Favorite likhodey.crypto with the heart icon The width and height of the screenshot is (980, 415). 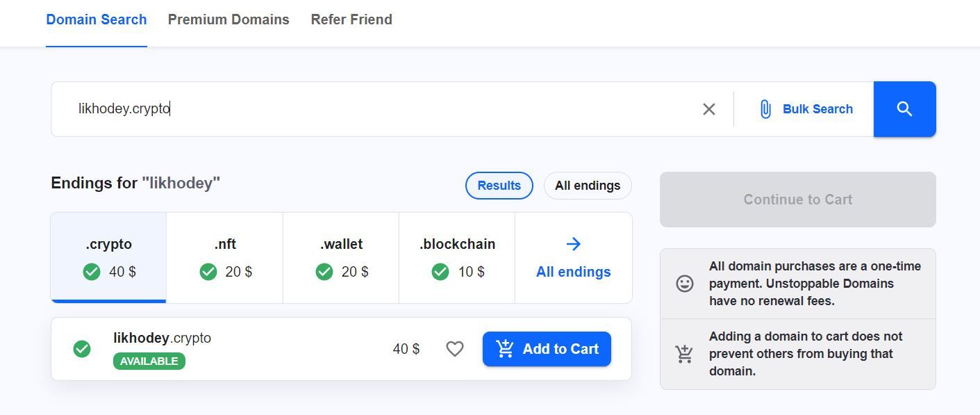click(x=454, y=349)
